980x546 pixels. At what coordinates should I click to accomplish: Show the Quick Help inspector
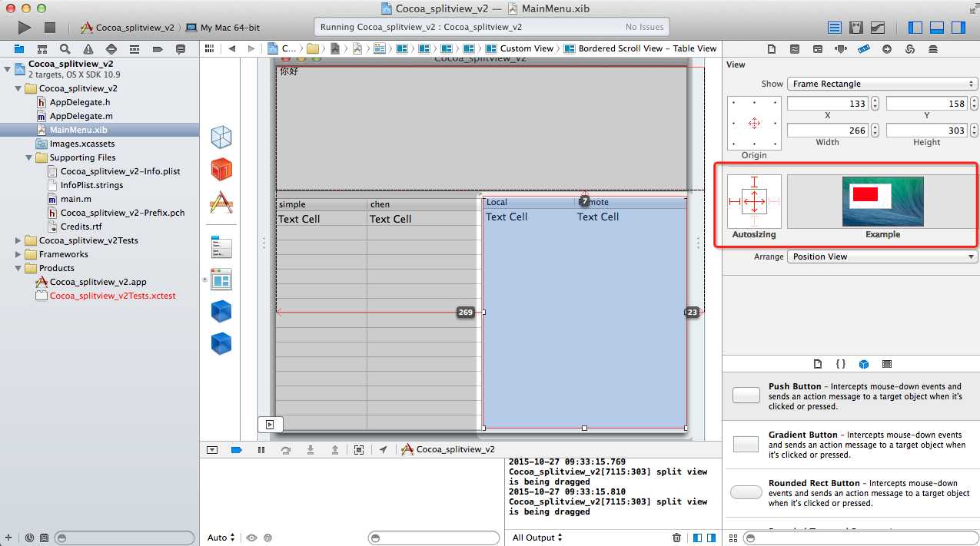tap(795, 48)
